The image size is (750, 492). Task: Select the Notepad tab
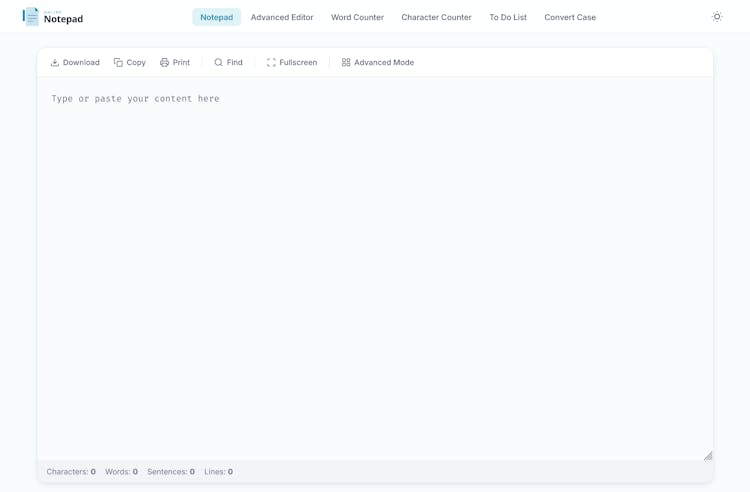(x=216, y=17)
